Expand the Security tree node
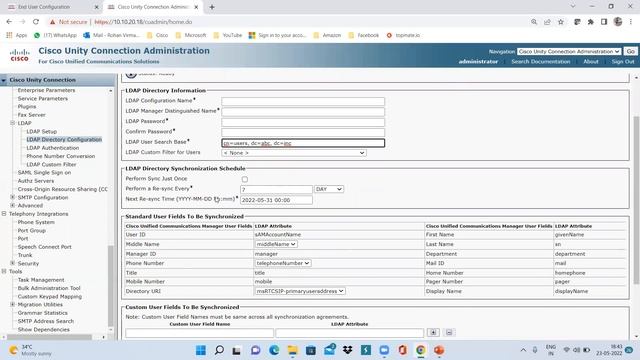This screenshot has width=640, height=360. tap(13, 263)
